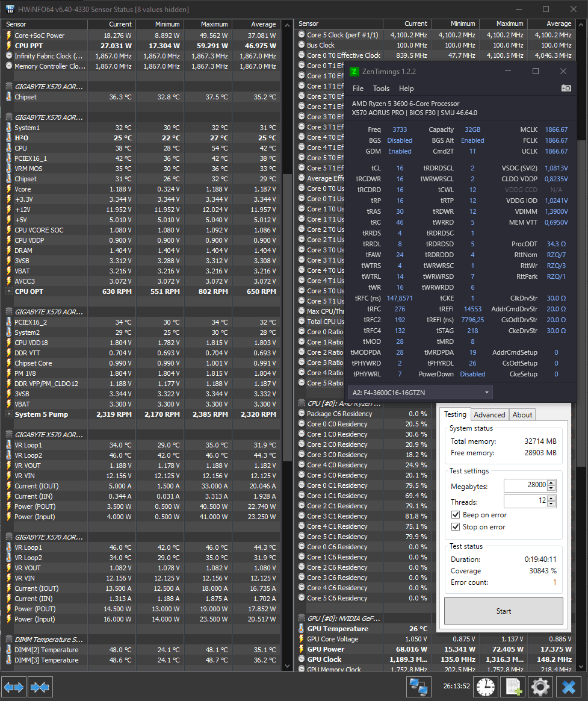Select the Memory Controller Clo... sensor row
588x701 pixels.
pyautogui.click(x=141, y=66)
